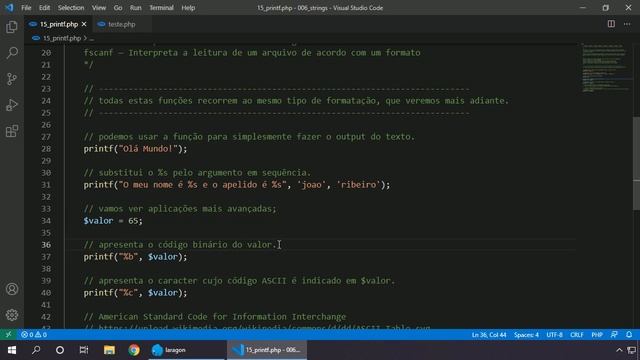Open the Manage gear icon
Image resolution: width=640 pixels, height=360 pixels.
[12, 315]
